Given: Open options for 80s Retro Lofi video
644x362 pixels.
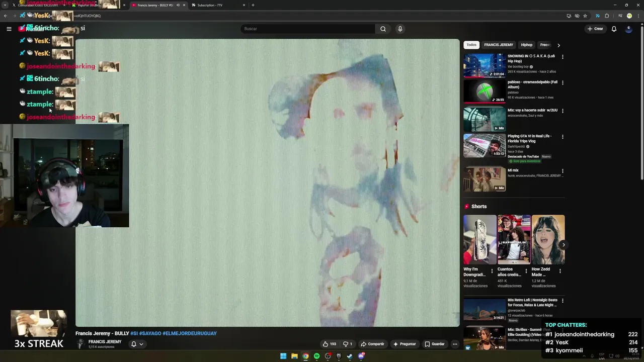Looking at the screenshot, I should click(562, 301).
